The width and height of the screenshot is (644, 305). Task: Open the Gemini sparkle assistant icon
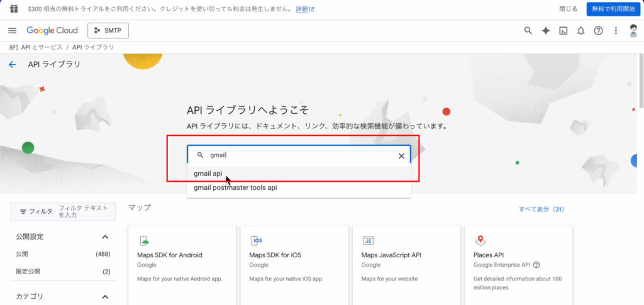tap(545, 31)
